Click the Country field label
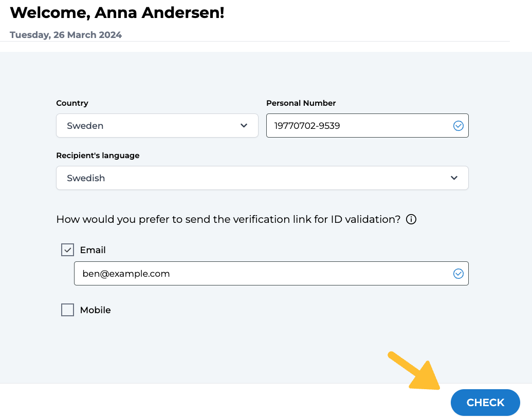Viewport: 532px width, 420px height. tap(72, 103)
